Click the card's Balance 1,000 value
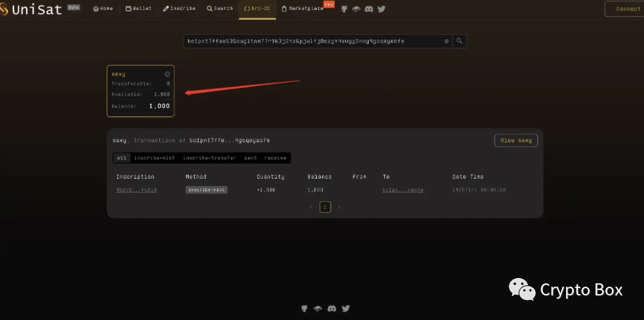Image resolution: width=644 pixels, height=320 pixels. 159,106
